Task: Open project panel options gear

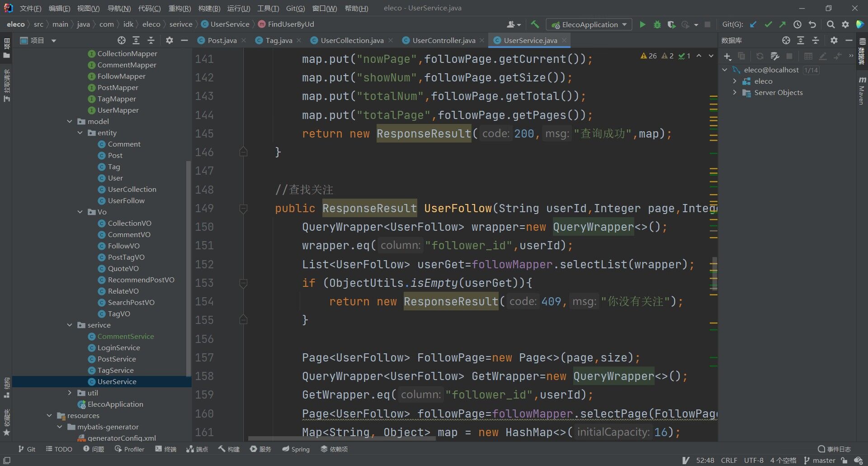Action: [x=170, y=40]
